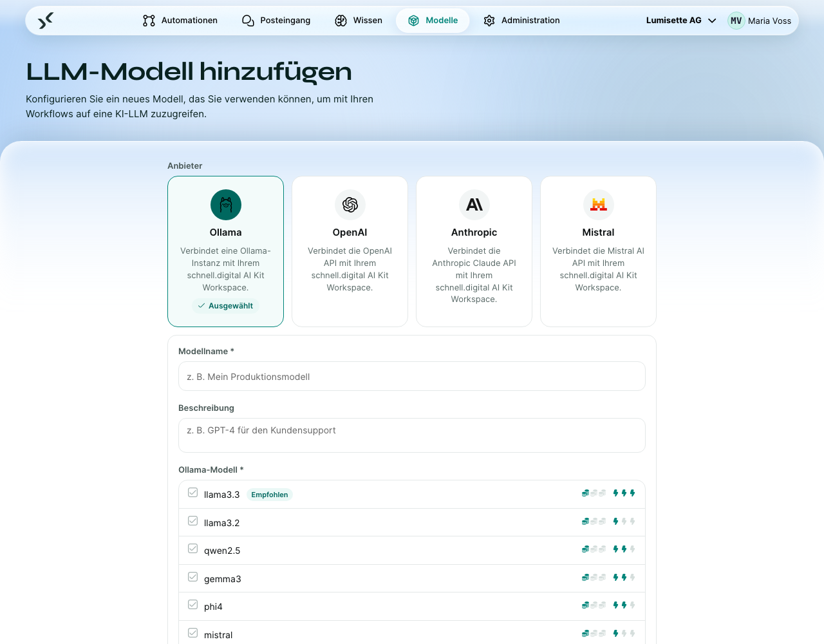824x644 pixels.
Task: Check the llama3.2 model checkbox
Action: [x=192, y=521]
